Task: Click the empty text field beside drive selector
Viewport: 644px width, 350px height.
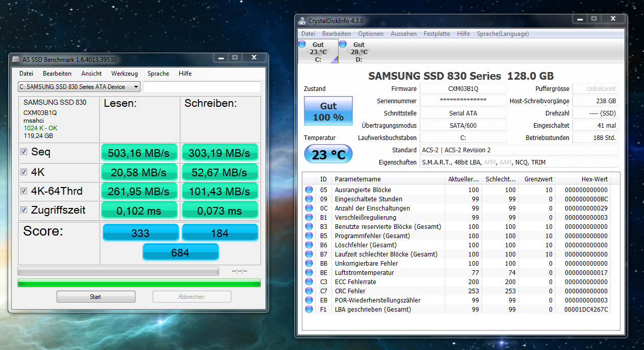Action: coord(202,87)
